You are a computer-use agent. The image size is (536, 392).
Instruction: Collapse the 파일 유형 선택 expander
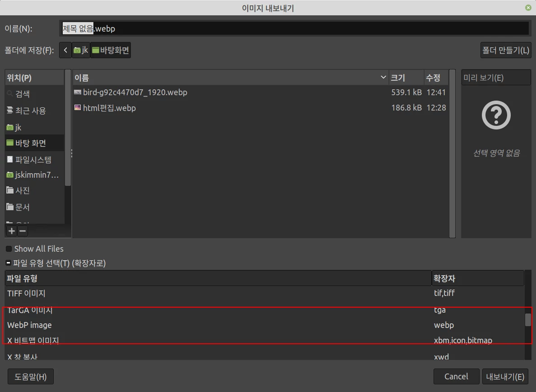[x=7, y=263]
